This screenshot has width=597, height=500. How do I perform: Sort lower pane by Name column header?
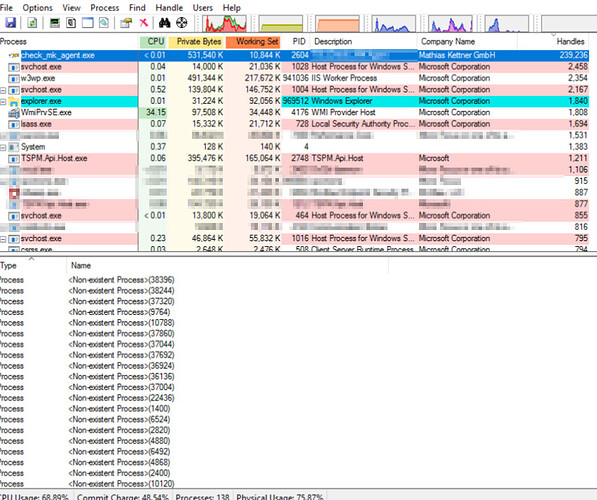pos(228,265)
